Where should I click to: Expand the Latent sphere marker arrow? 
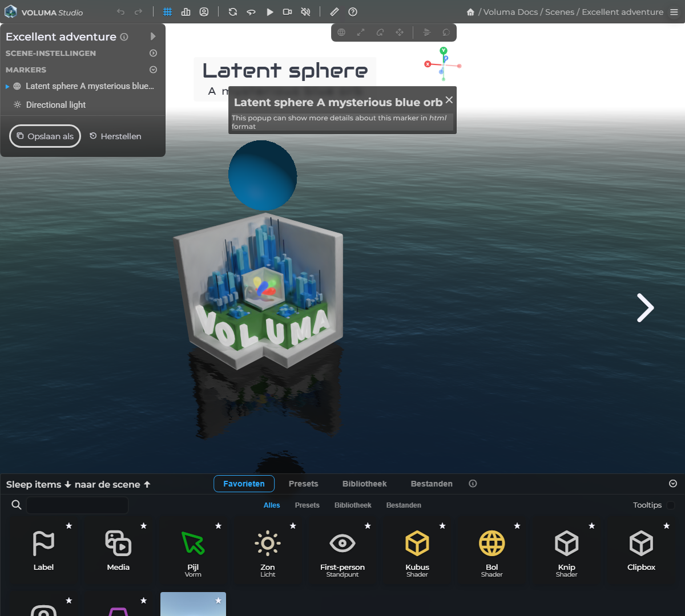coord(7,87)
